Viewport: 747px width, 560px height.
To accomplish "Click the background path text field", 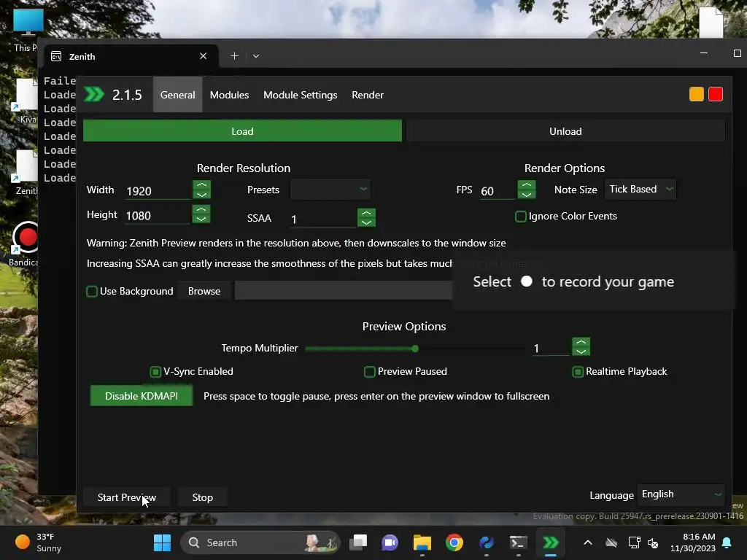I will 343,290.
